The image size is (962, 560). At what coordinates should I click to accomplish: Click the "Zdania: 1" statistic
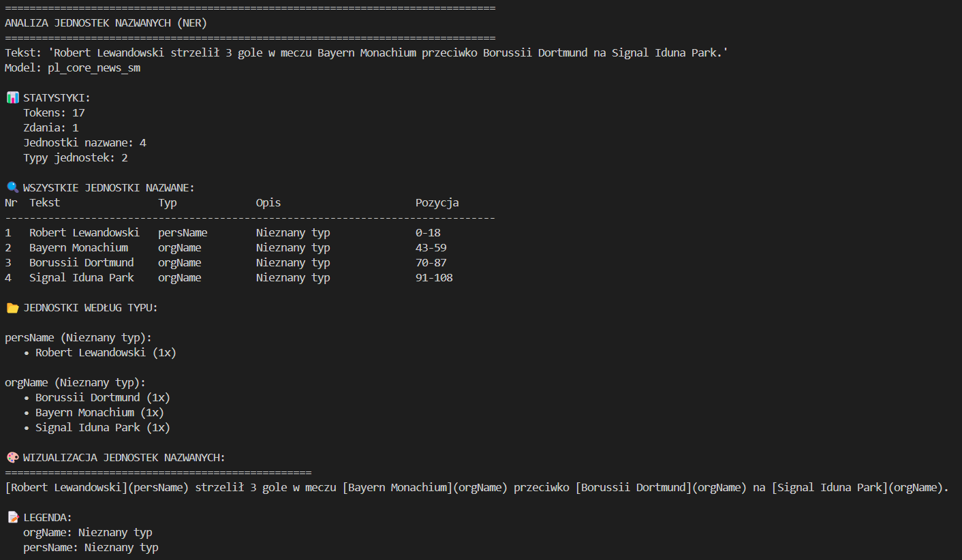51,128
